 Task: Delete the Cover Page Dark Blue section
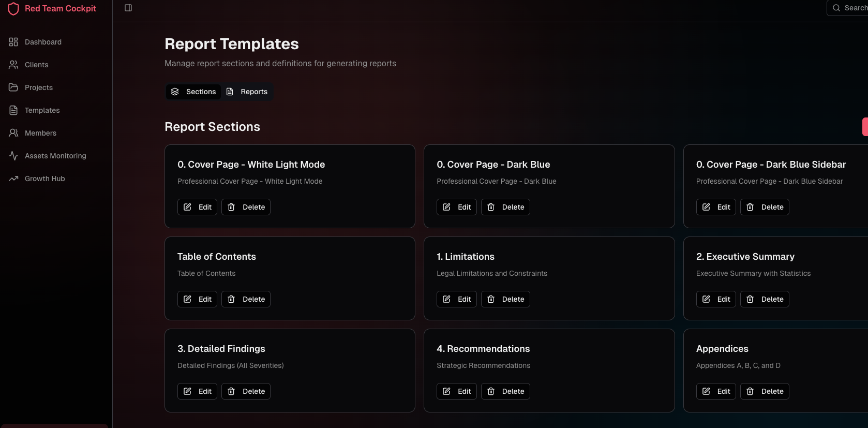point(505,207)
